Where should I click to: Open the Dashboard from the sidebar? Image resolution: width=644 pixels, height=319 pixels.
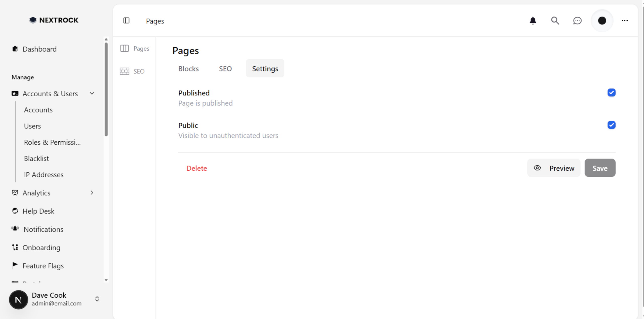pos(39,49)
